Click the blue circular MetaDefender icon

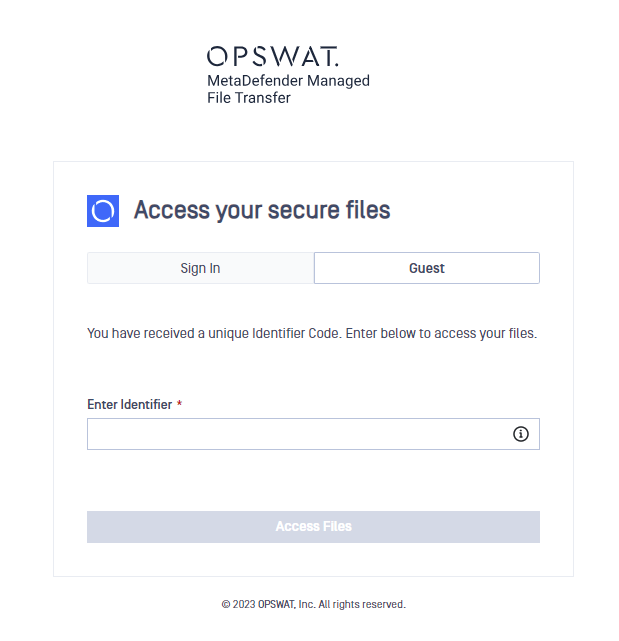tap(103, 211)
